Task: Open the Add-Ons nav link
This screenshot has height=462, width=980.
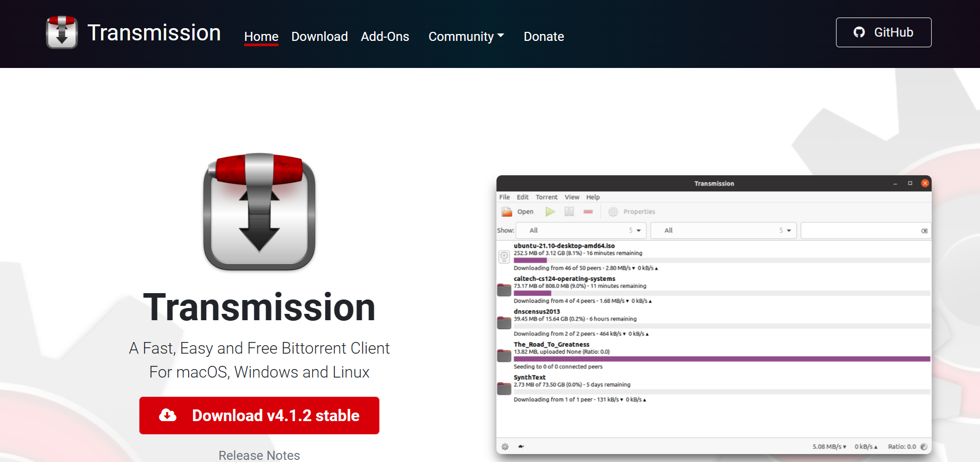Action: pyautogui.click(x=385, y=37)
